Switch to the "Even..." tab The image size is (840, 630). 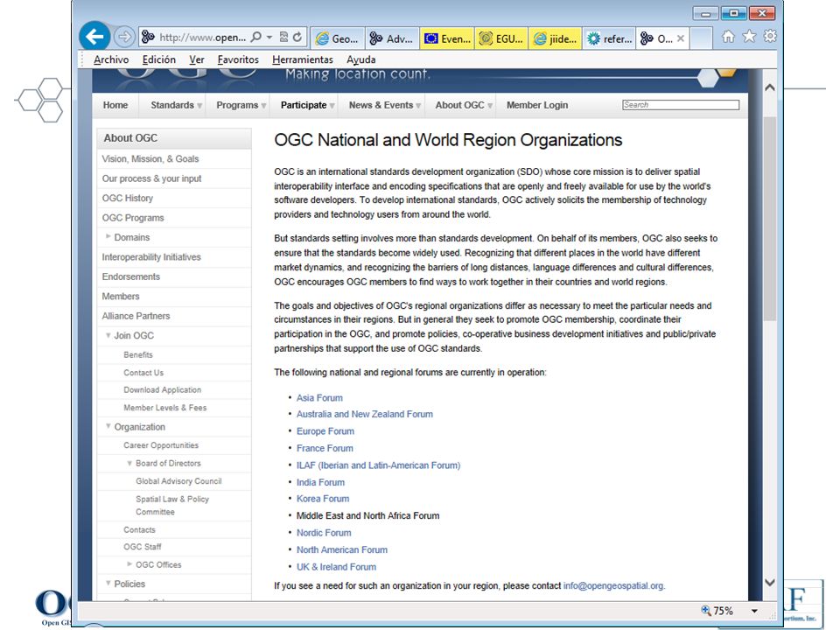click(447, 38)
